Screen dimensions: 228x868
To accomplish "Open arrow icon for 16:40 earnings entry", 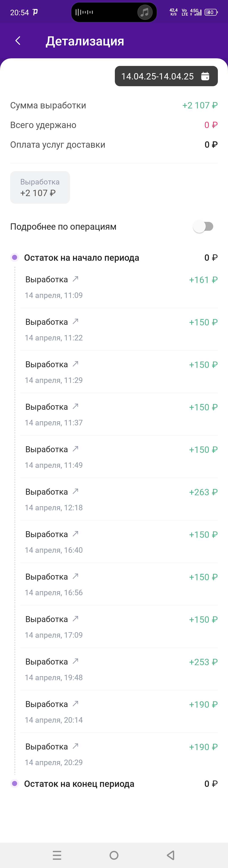I will click(75, 533).
